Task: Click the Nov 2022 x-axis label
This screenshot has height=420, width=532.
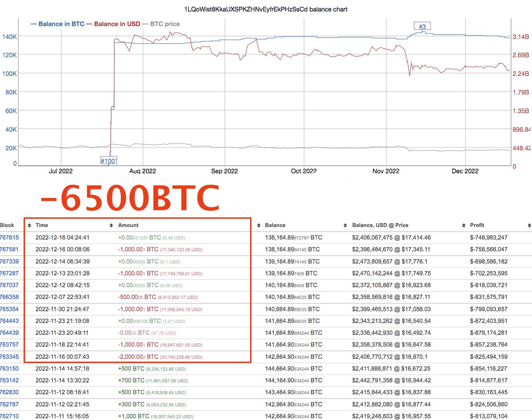Action: 386,171
